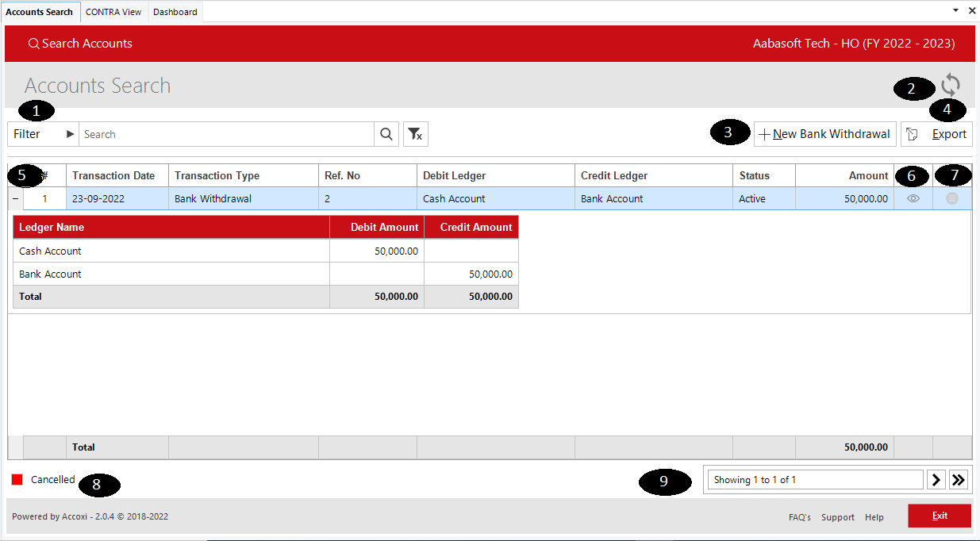Switch to the Dashboard tab
The height and width of the screenshot is (541, 980).
pyautogui.click(x=175, y=12)
